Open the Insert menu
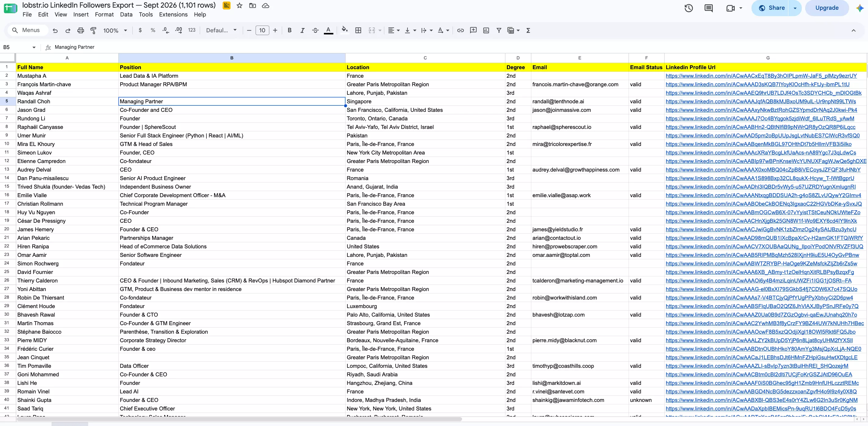868x426 pixels. click(81, 15)
